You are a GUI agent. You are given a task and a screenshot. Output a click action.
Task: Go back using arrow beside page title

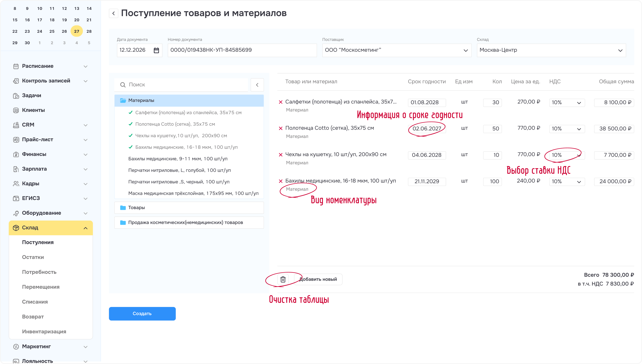(x=114, y=13)
